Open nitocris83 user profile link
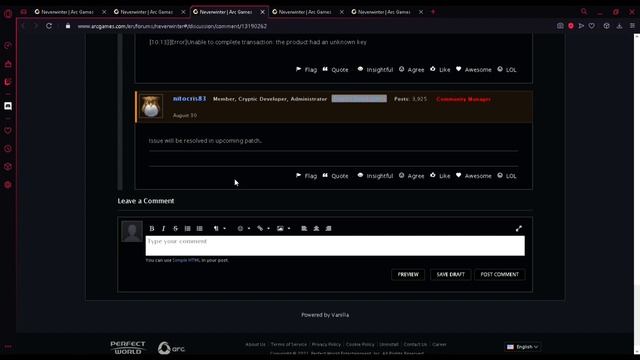640x360 pixels. coord(189,99)
